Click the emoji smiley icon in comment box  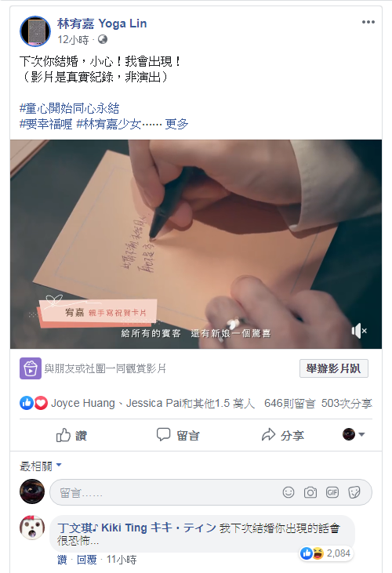coord(289,492)
